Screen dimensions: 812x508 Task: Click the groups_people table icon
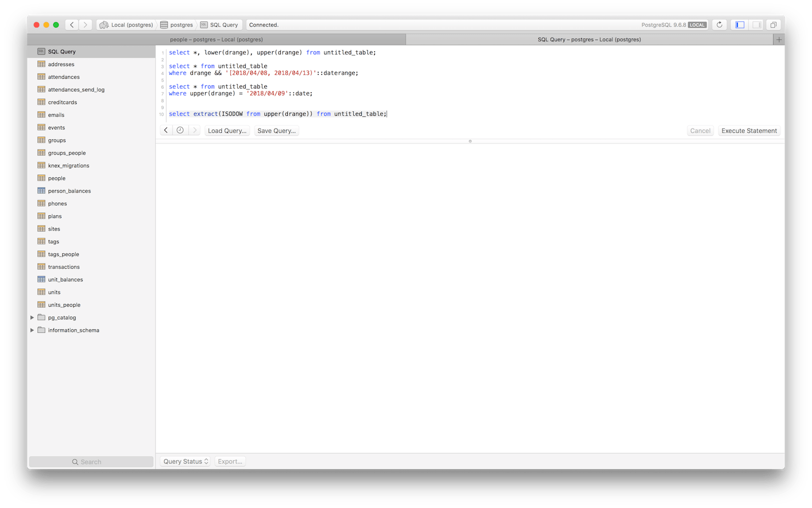(x=42, y=153)
